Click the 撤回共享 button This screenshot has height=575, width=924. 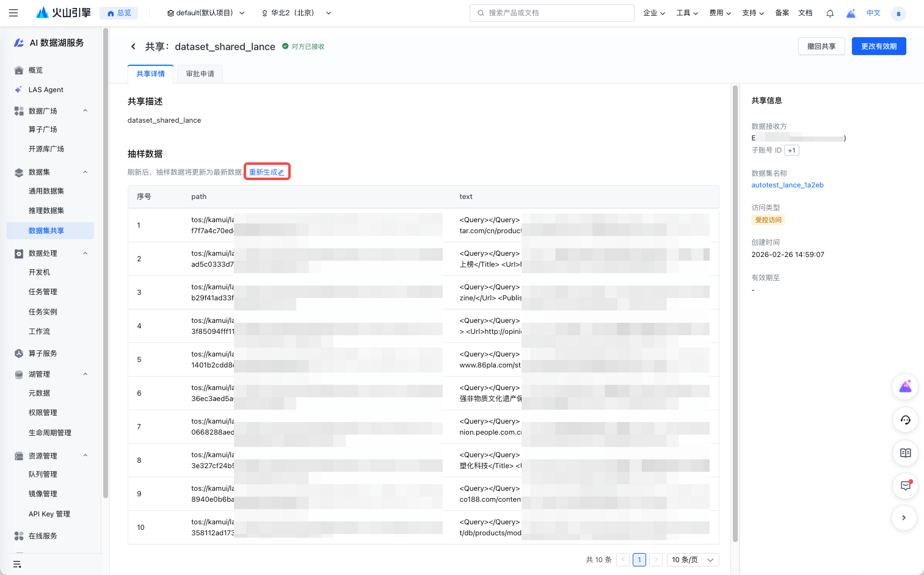click(x=821, y=46)
